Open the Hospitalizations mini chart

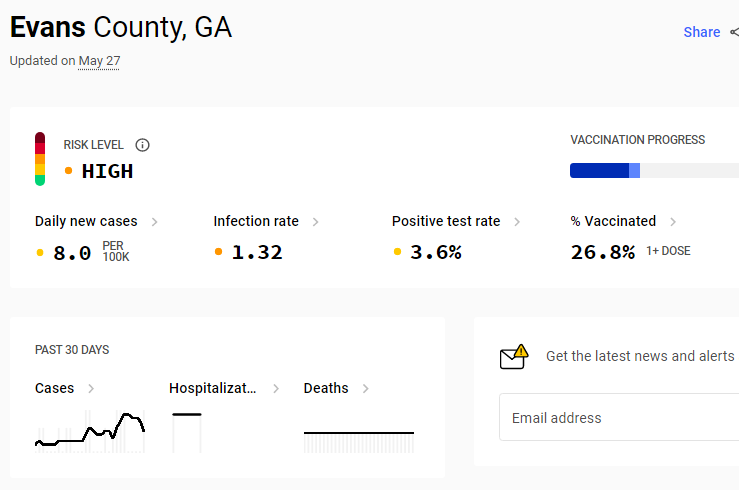pyautogui.click(x=187, y=433)
